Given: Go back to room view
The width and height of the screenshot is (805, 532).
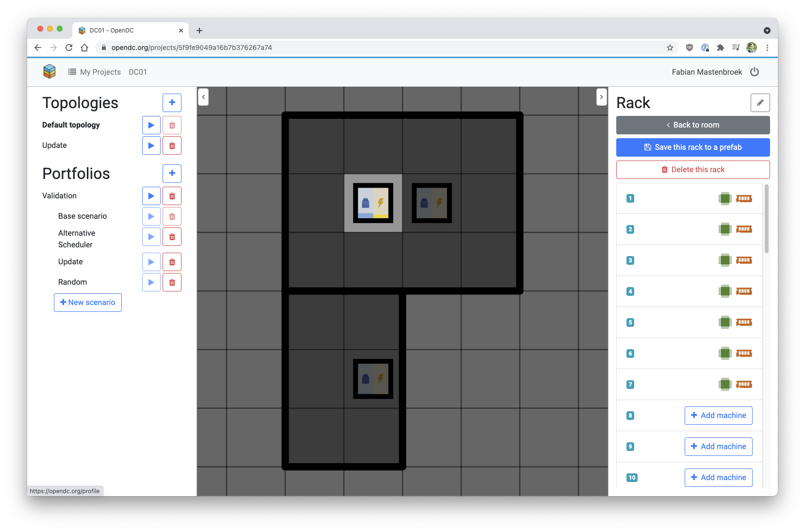Looking at the screenshot, I should 692,125.
